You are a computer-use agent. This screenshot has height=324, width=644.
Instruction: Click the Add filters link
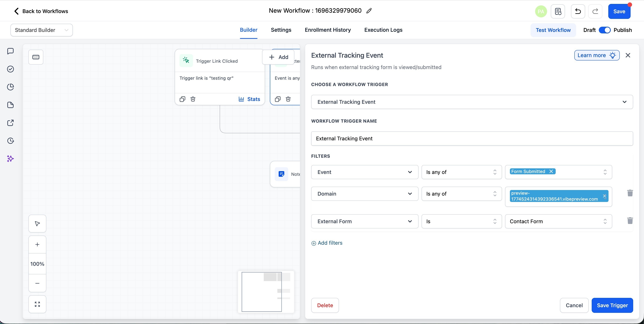point(327,243)
